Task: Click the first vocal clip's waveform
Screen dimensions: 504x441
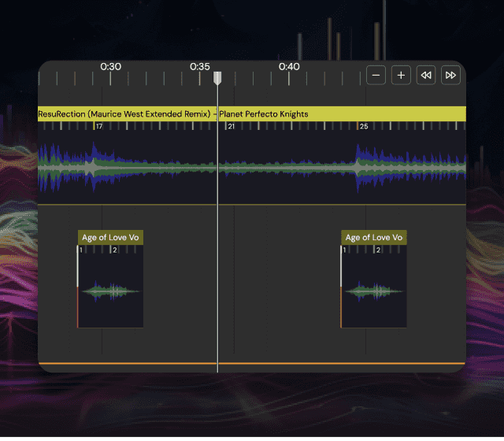Action: click(x=111, y=291)
